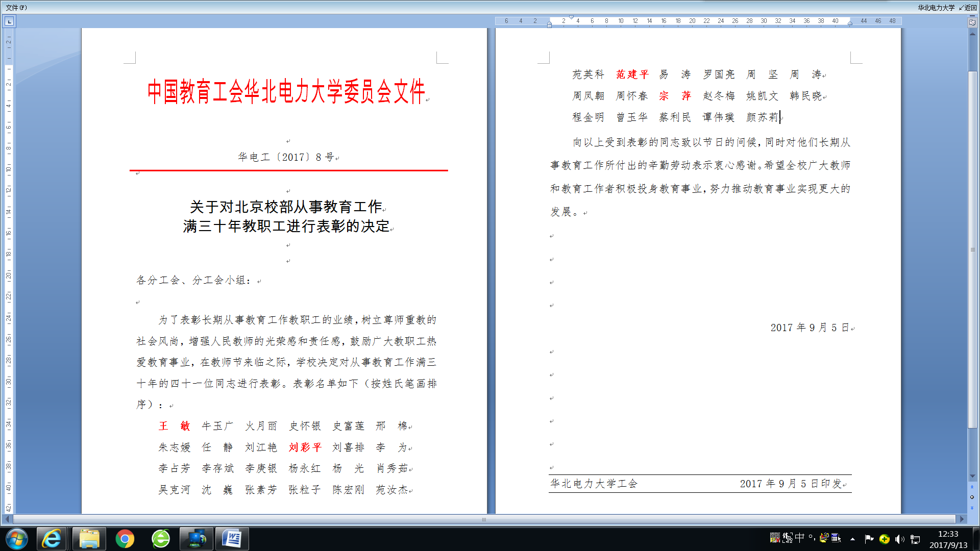Click the next page double-arrow button
This screenshot has height=551, width=980.
[x=972, y=508]
